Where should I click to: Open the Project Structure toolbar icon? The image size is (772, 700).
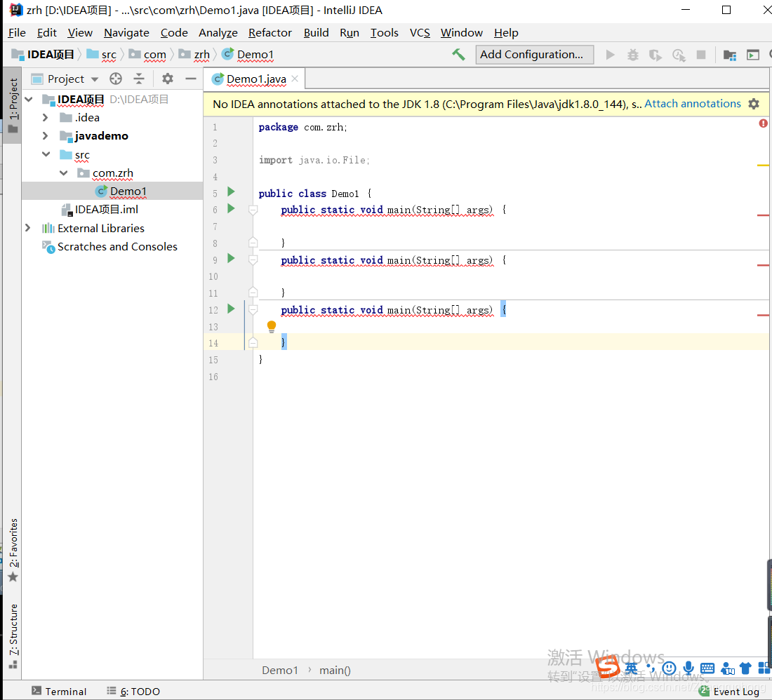(x=730, y=55)
